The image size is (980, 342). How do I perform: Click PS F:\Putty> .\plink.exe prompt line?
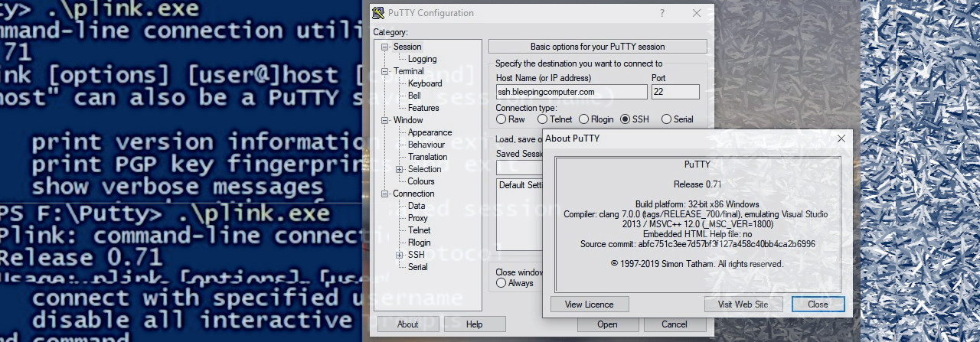pyautogui.click(x=165, y=213)
